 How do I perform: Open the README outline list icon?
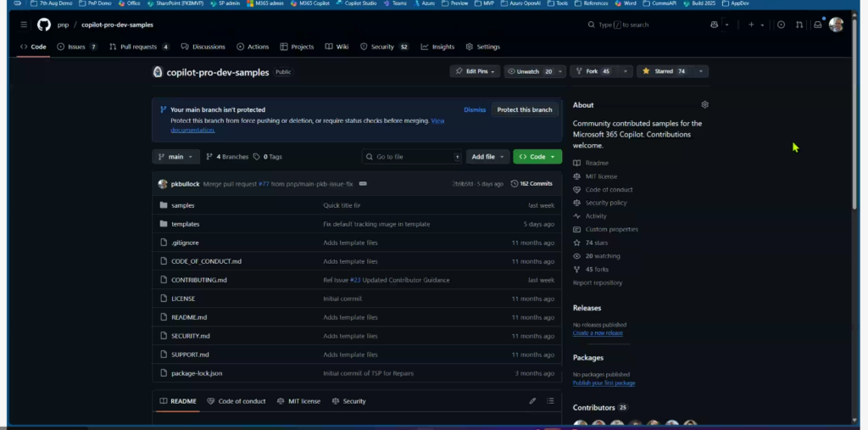(550, 400)
